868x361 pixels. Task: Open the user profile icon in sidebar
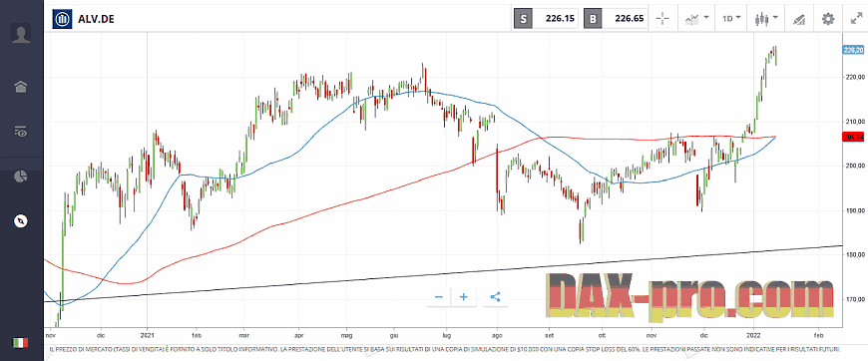pos(21,34)
